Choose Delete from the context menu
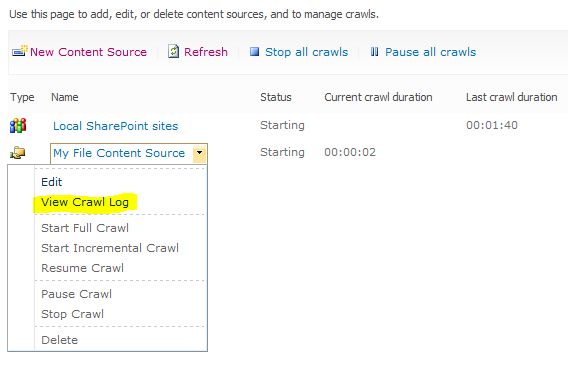Viewport: 568px width, 371px height. pos(59,340)
